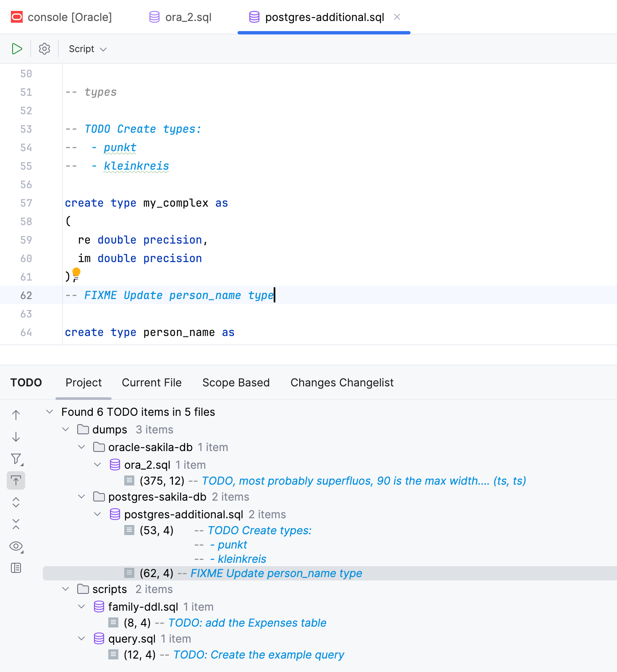Switch to the Current File tab
The width and height of the screenshot is (617, 672).
[x=152, y=383]
